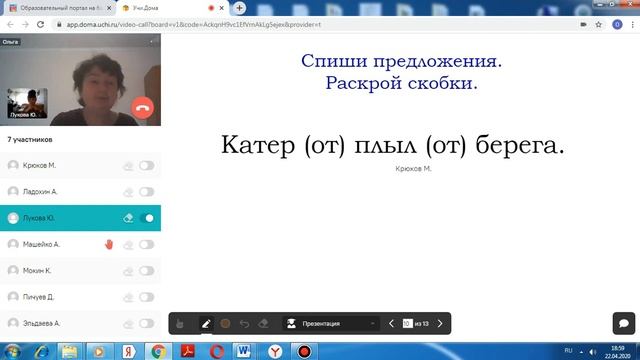Enable board access for Мокин К.

(146, 271)
